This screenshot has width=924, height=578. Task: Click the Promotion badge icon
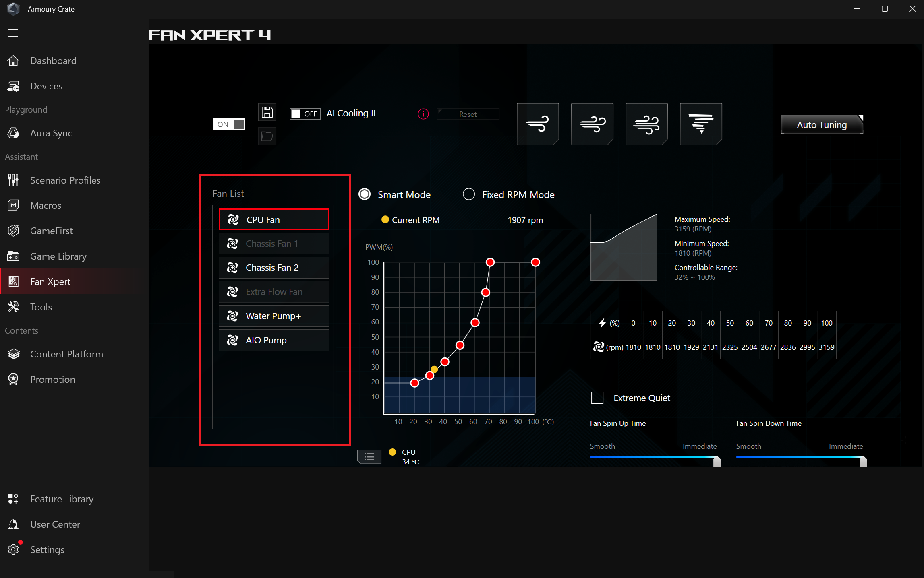[x=13, y=379]
